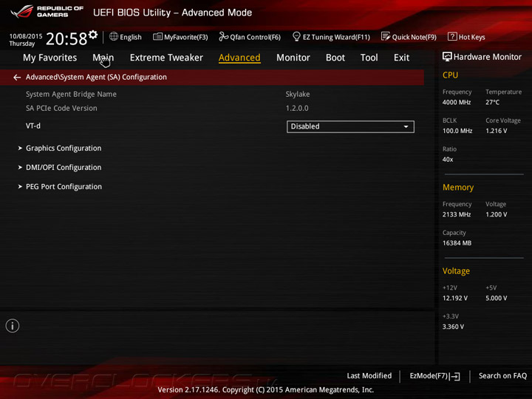Click Ratio value 40x
Image resolution: width=532 pixels, height=399 pixels.
(x=448, y=159)
